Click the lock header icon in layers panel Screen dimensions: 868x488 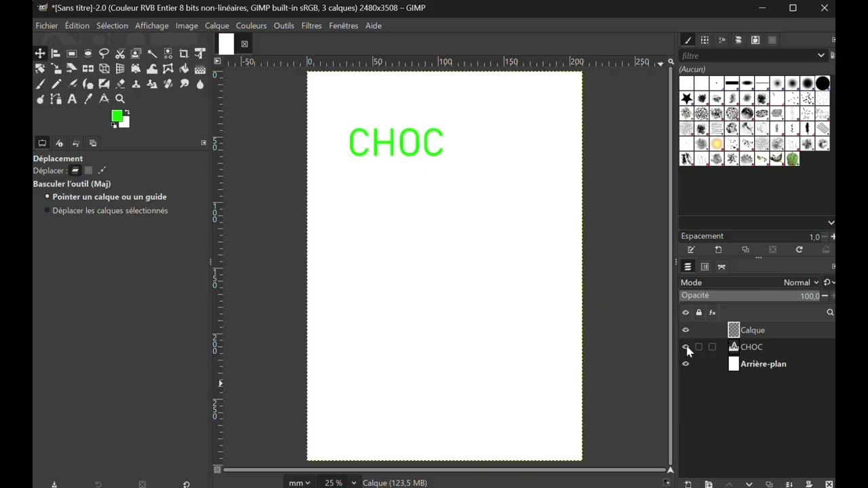pyautogui.click(x=698, y=312)
